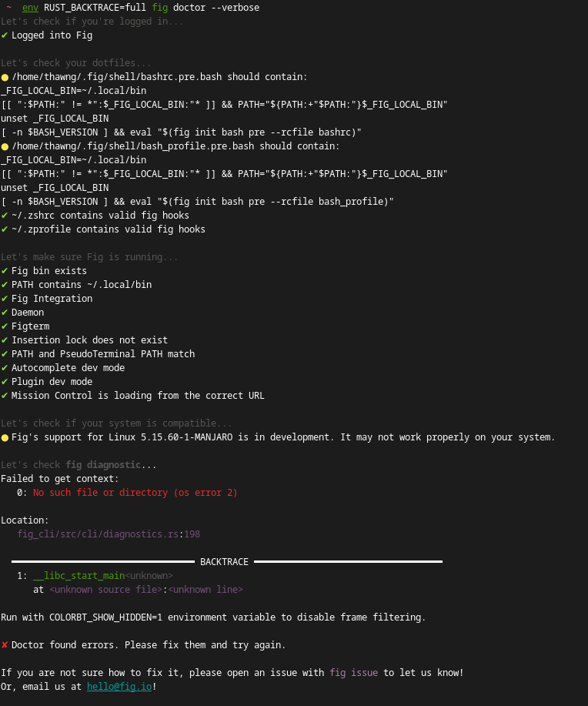Click the red 'No such file or directory' error
This screenshot has height=706, width=588.
point(135,493)
